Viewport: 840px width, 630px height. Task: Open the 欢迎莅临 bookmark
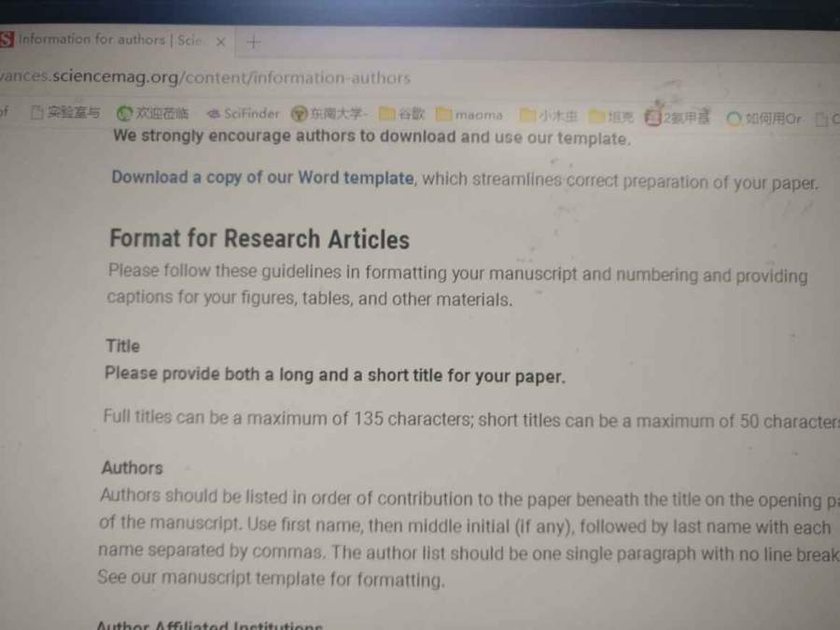coord(153,113)
